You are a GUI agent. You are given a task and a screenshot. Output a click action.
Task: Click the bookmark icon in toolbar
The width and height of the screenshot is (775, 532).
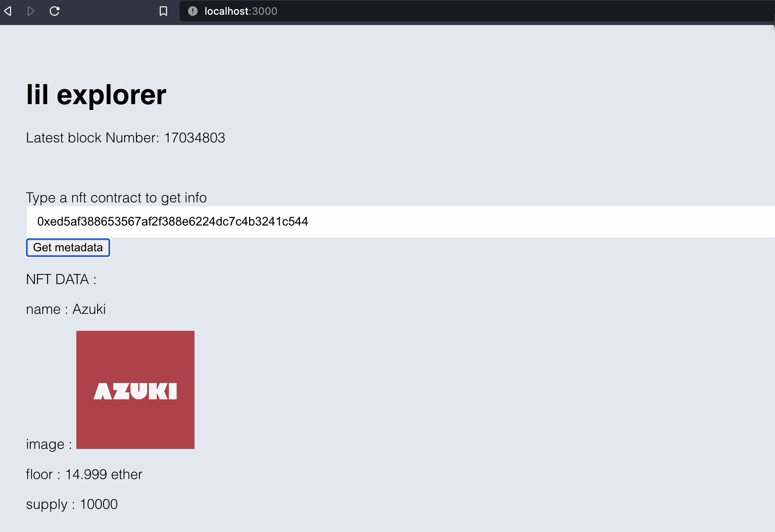163,11
